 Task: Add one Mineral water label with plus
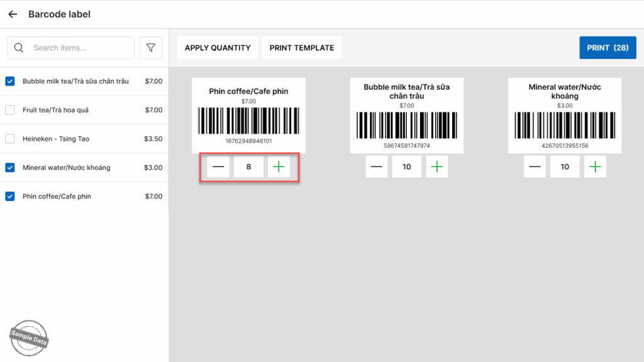tap(595, 167)
